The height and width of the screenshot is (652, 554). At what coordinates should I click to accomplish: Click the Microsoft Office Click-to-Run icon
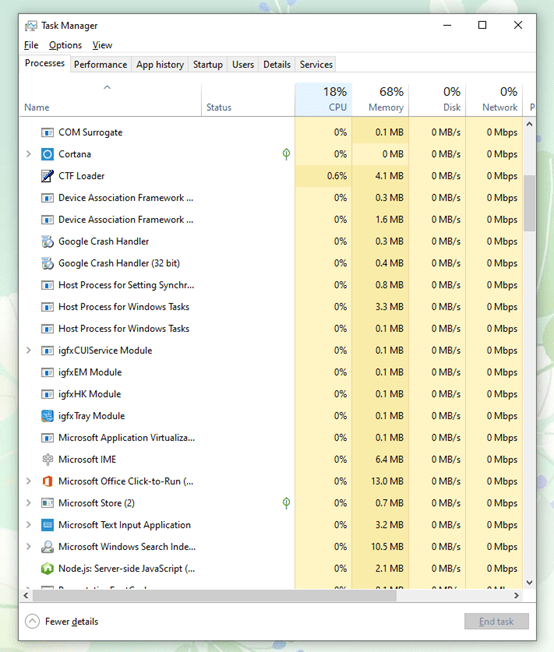[47, 482]
